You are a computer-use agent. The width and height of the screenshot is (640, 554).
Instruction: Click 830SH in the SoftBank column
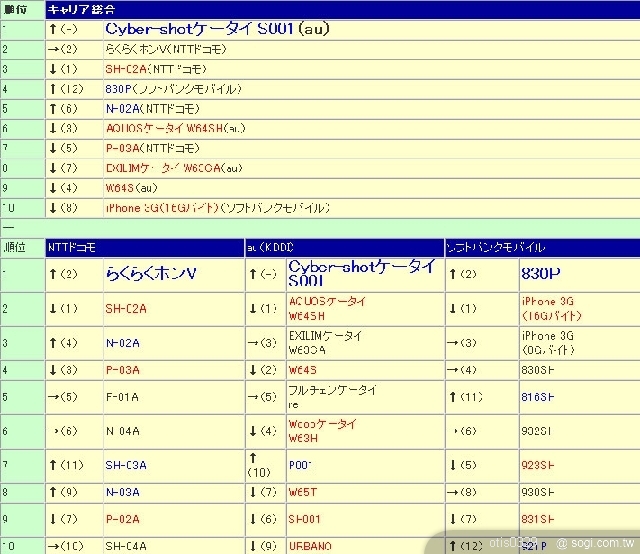pyautogui.click(x=538, y=370)
